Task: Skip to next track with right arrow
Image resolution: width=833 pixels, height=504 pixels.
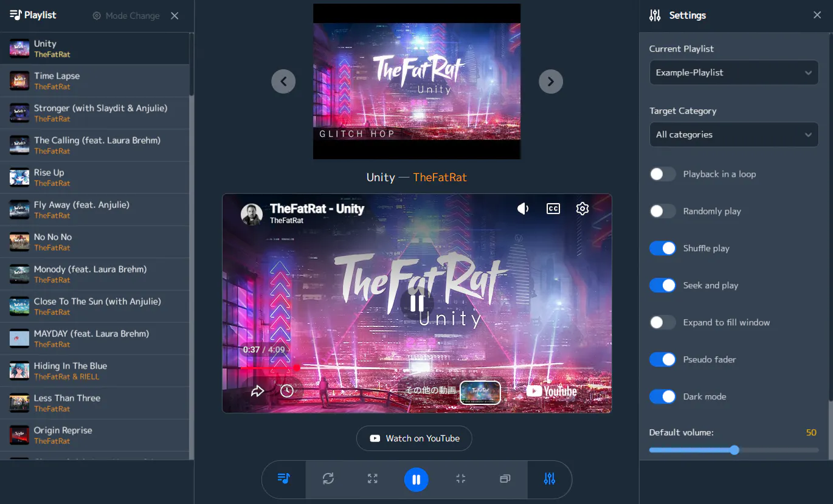Action: (x=551, y=81)
